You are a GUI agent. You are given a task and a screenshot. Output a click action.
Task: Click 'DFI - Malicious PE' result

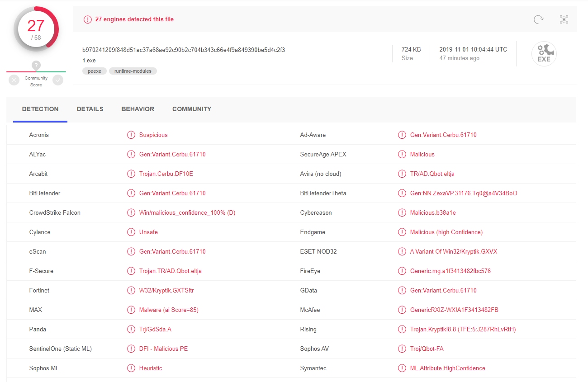(x=163, y=349)
